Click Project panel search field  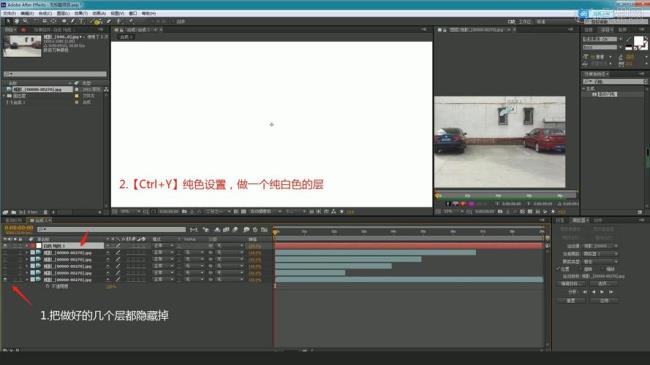[55, 74]
